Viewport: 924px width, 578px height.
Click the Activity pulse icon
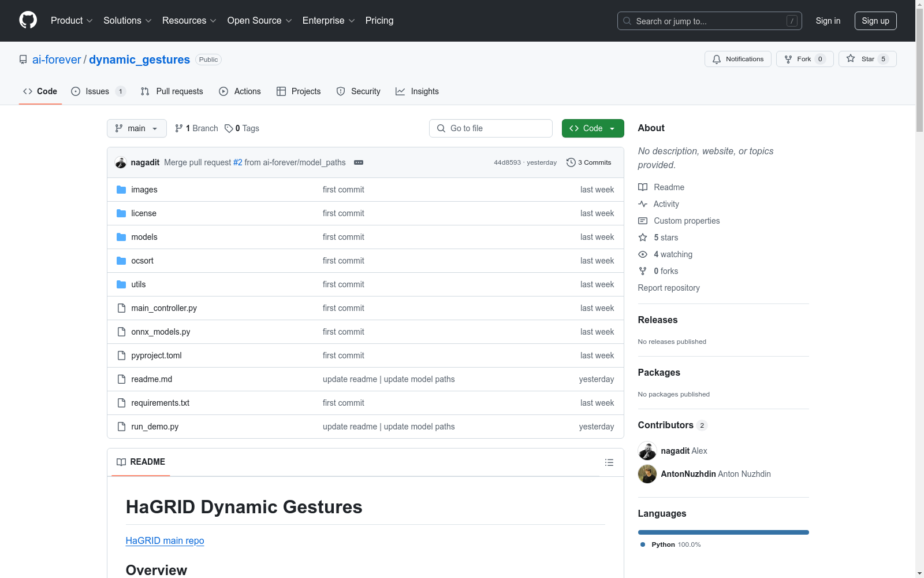coord(643,204)
